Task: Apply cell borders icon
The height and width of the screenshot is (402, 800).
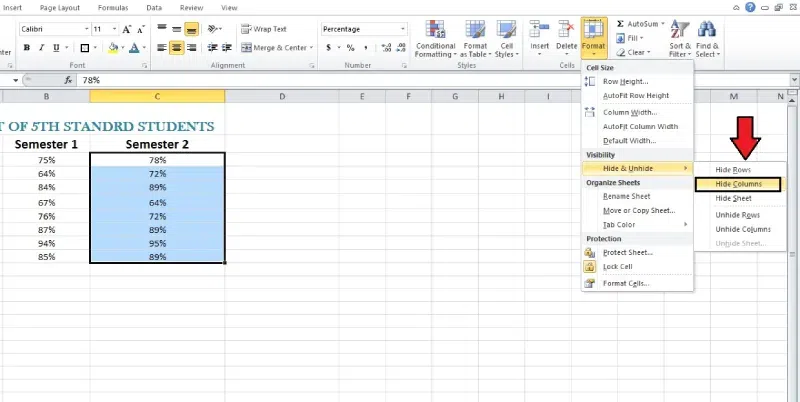Action: tap(85, 48)
